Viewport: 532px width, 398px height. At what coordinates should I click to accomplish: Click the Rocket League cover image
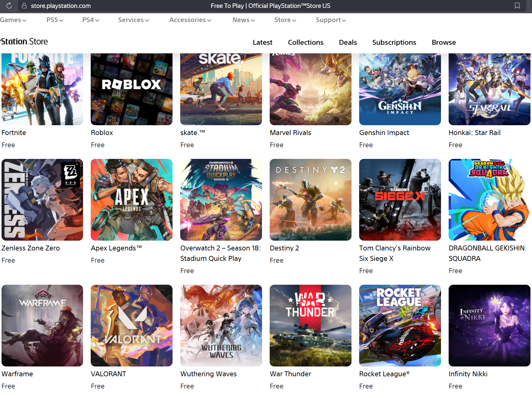400,325
